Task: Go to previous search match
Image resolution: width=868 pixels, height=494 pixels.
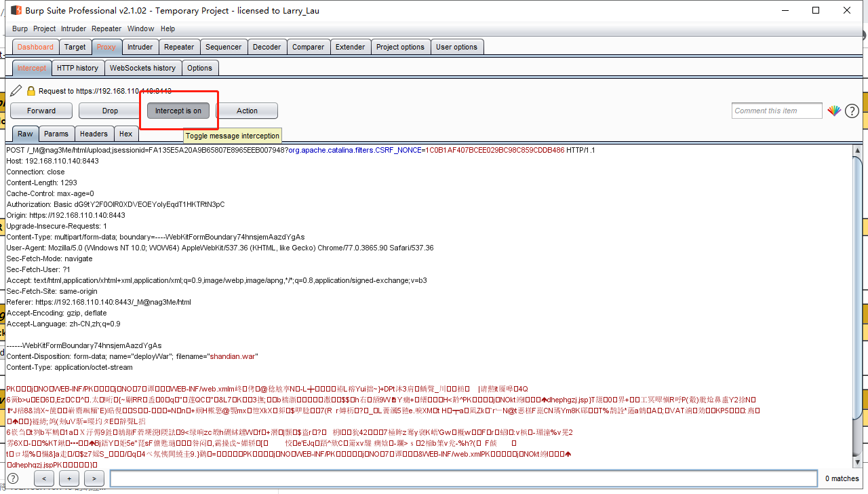Action: 43,478
